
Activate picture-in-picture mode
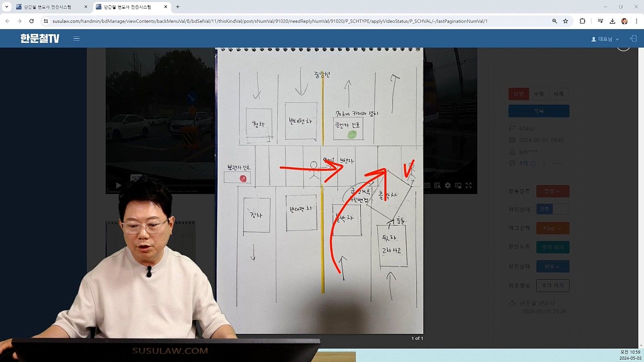(x=458, y=185)
